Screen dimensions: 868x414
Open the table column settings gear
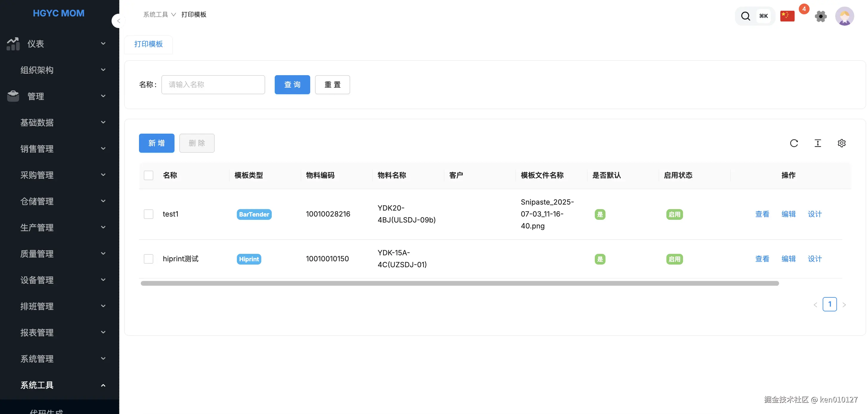point(841,143)
